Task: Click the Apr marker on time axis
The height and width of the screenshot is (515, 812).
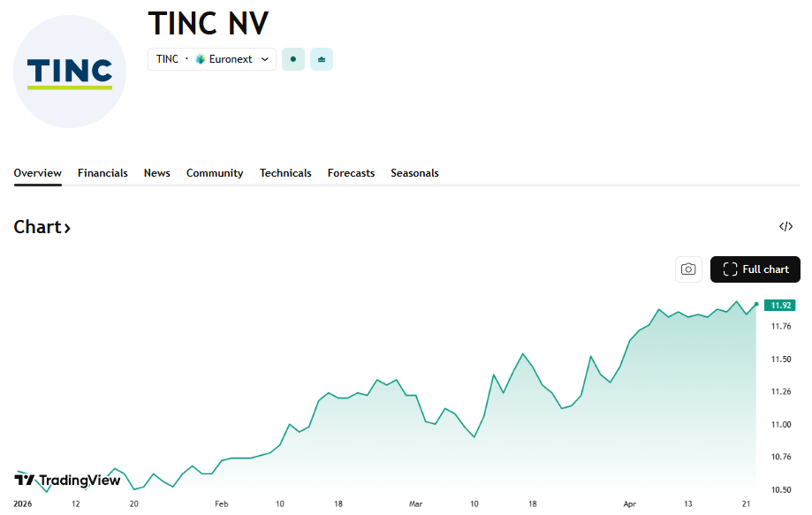Action: (629, 504)
